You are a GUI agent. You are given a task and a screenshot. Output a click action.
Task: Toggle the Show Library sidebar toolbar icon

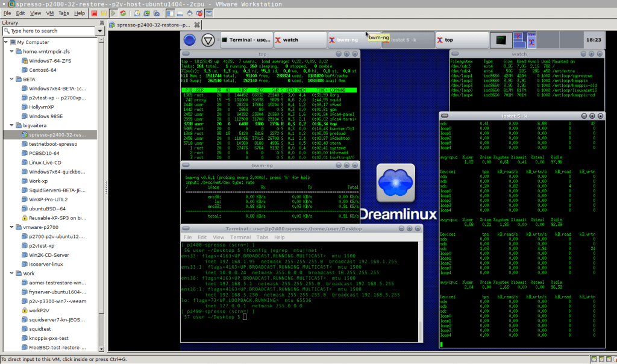170,13
